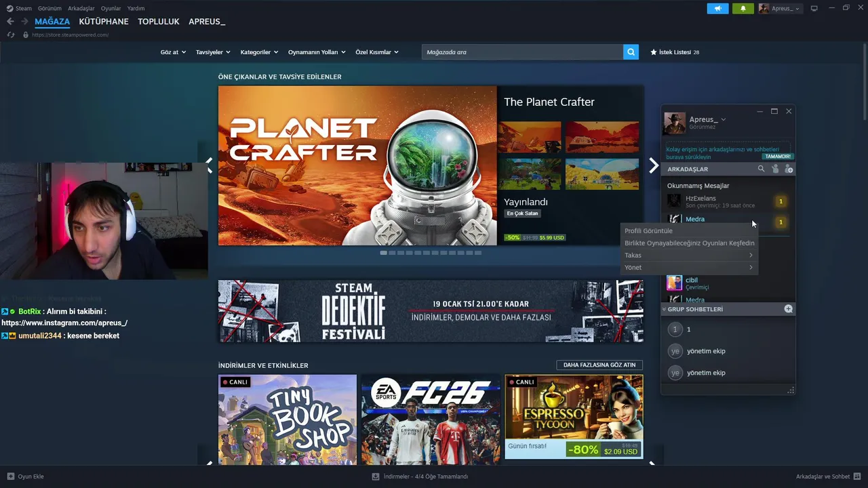Screen dimensions: 868x488
Task: Show next featured game carousel arrow
Action: pos(654,165)
